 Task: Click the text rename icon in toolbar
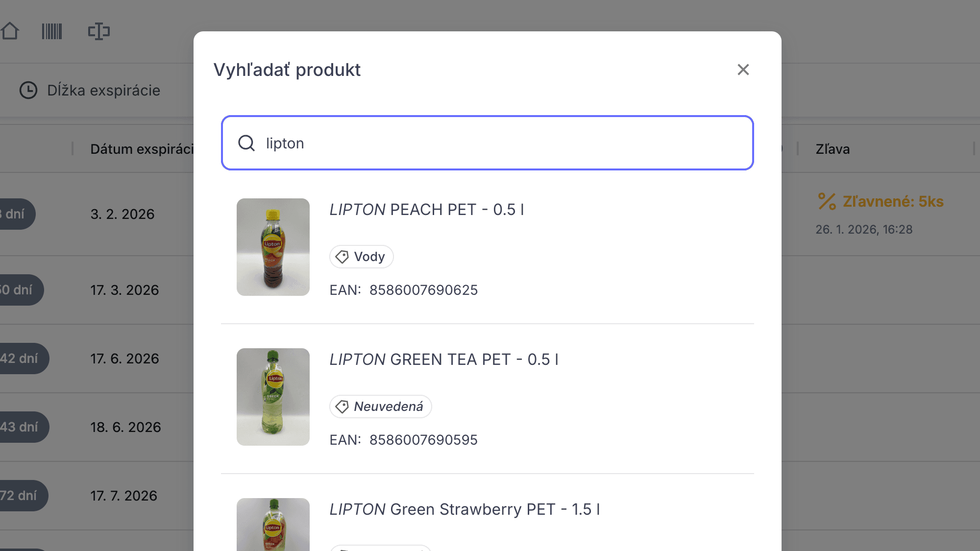click(x=99, y=31)
